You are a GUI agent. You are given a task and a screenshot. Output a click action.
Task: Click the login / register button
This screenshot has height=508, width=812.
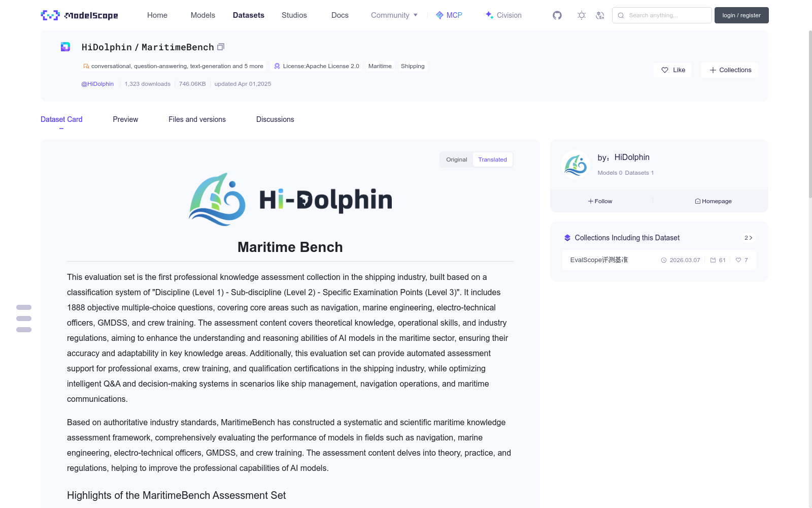741,15
